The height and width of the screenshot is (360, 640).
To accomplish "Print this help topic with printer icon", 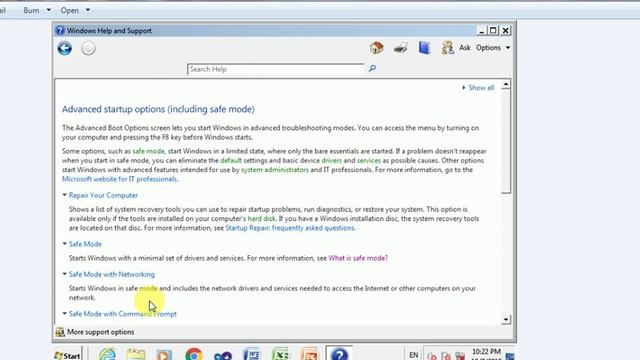I will 400,48.
